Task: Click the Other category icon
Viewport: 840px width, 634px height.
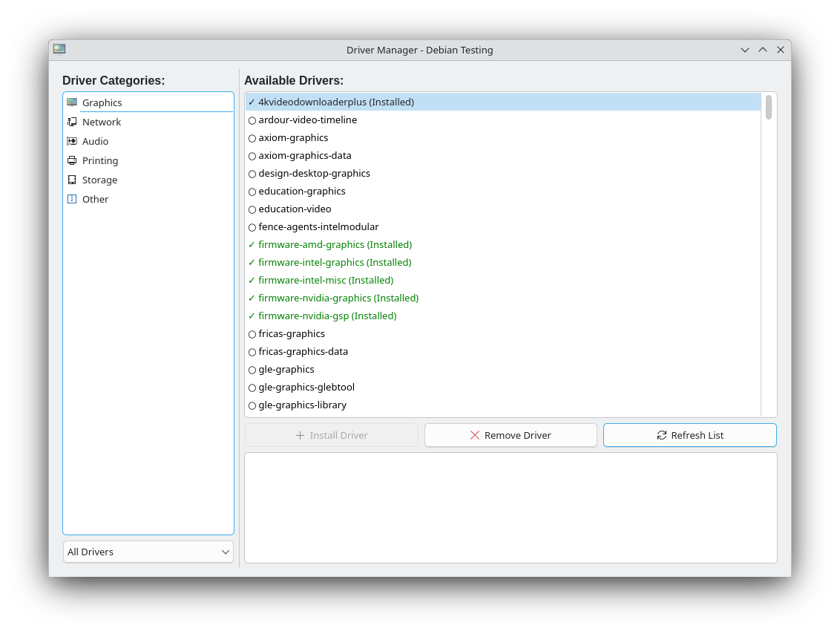Action: point(72,199)
